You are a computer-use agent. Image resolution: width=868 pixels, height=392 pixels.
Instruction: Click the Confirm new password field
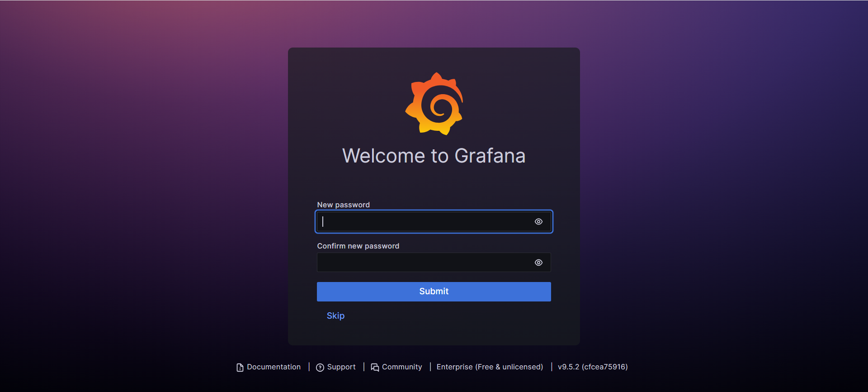pos(434,263)
